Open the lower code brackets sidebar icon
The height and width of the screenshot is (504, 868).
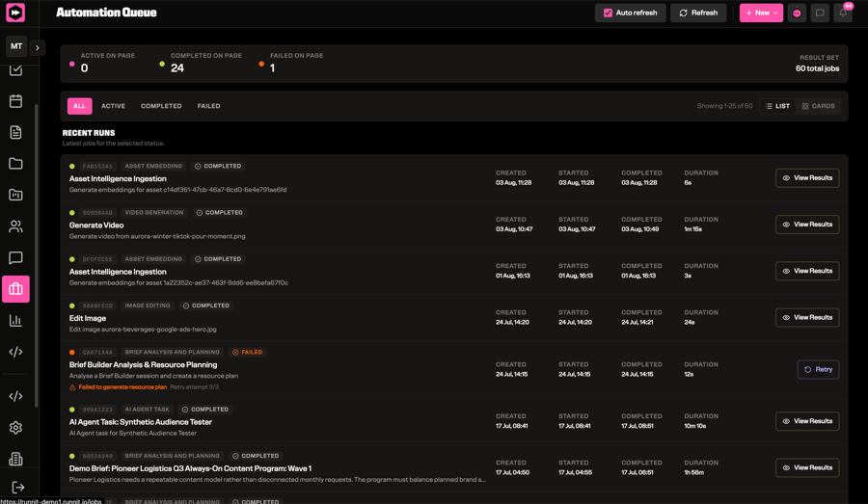coord(15,396)
